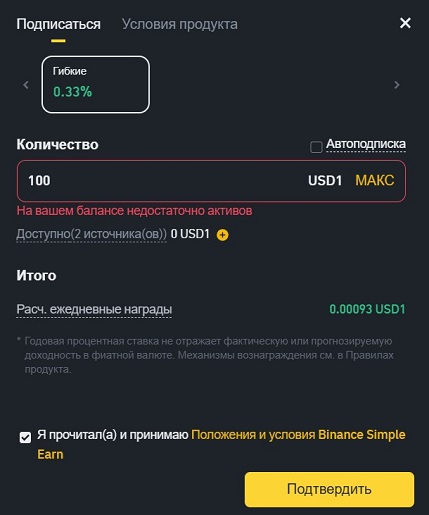The width and height of the screenshot is (429, 515).
Task: Click the 0 USD1 available balance
Action: coord(190,234)
